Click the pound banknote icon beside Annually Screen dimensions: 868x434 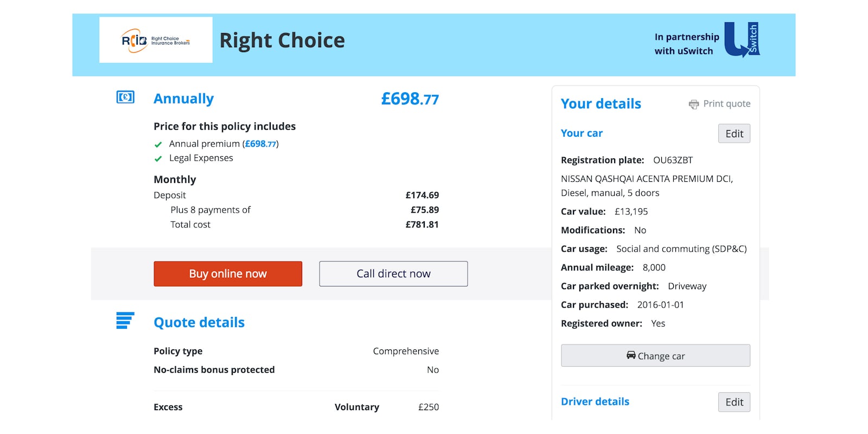[x=124, y=98]
